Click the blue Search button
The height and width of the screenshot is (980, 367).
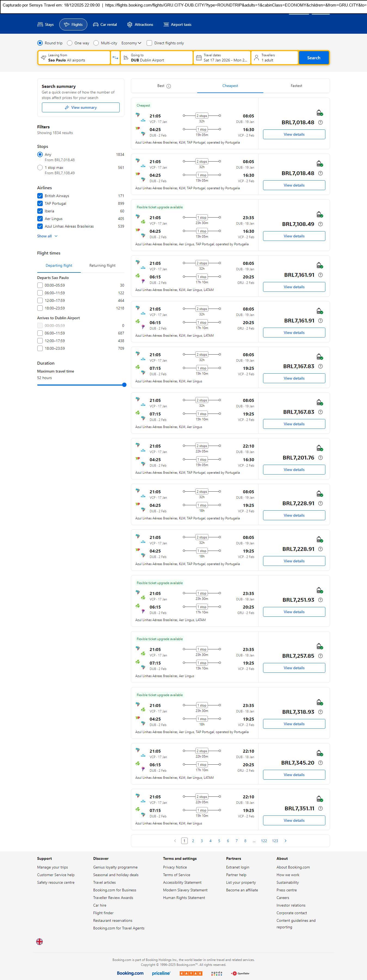coord(314,58)
